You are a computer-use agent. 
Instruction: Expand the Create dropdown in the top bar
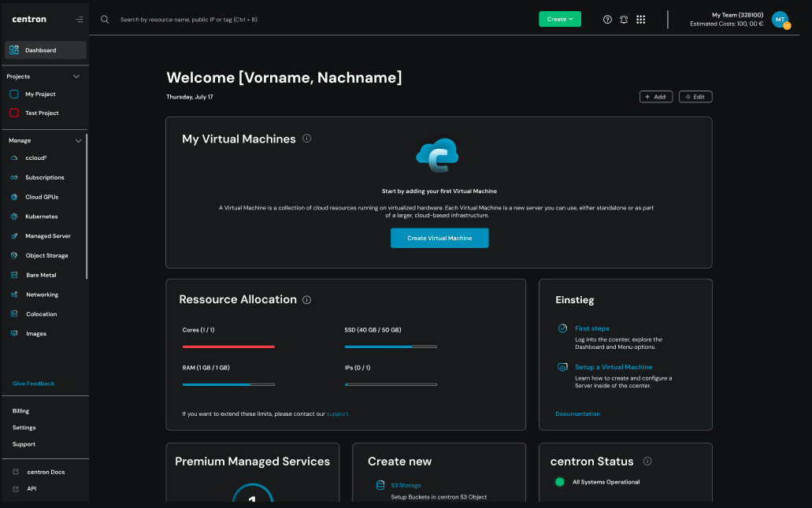[x=559, y=18]
